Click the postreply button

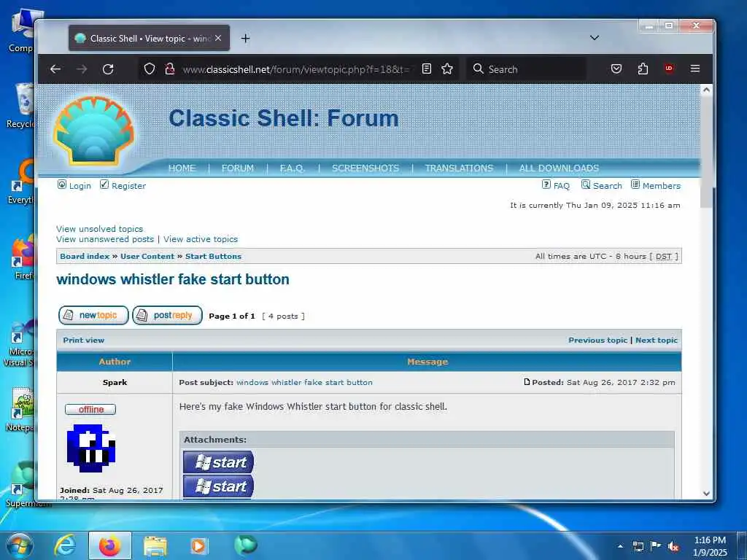pyautogui.click(x=167, y=315)
